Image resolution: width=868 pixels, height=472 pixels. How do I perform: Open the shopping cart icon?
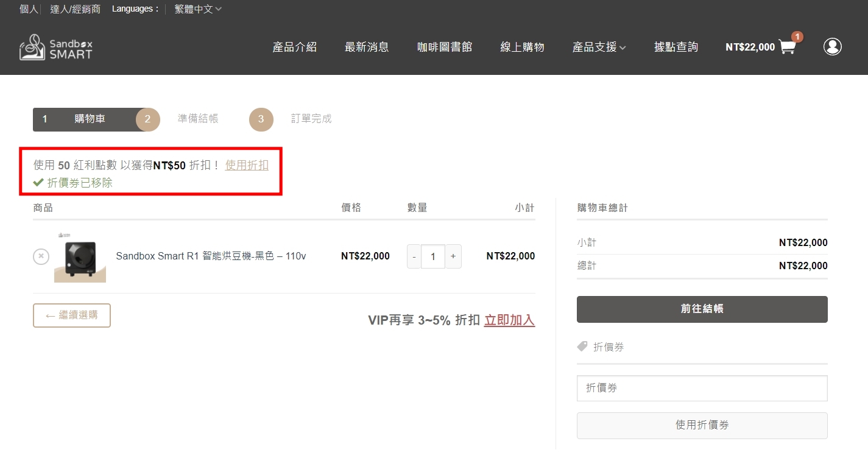click(x=787, y=48)
